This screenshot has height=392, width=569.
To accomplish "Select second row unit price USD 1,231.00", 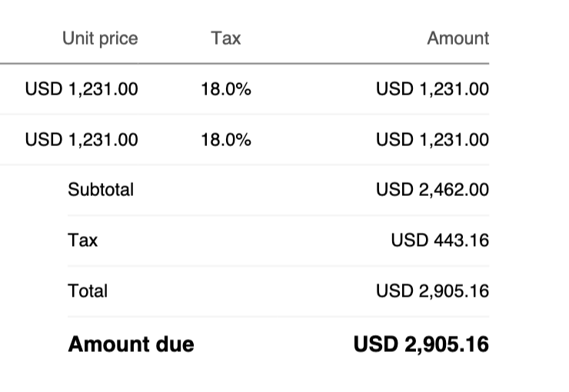I will pyautogui.click(x=82, y=140).
